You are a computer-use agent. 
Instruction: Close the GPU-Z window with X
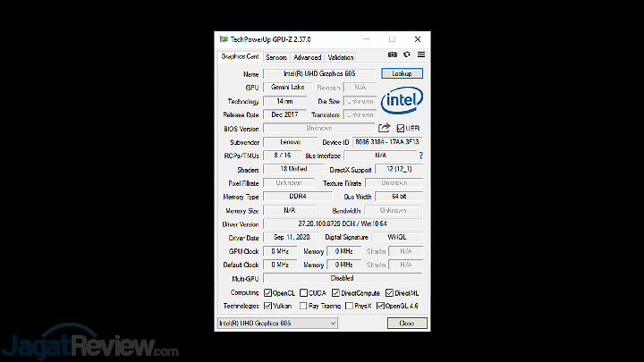click(418, 39)
